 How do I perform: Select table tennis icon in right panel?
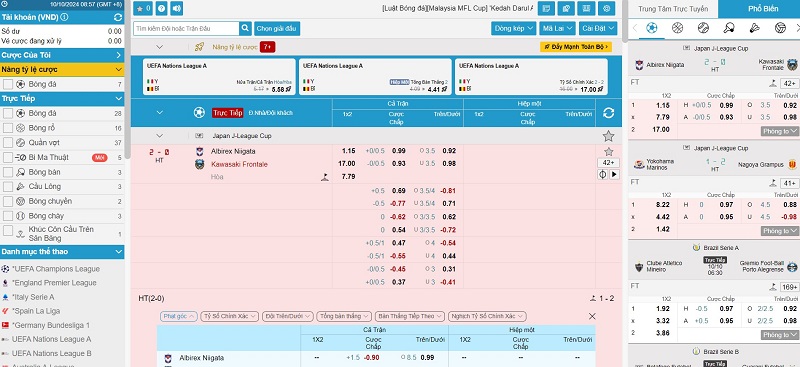pyautogui.click(x=729, y=28)
